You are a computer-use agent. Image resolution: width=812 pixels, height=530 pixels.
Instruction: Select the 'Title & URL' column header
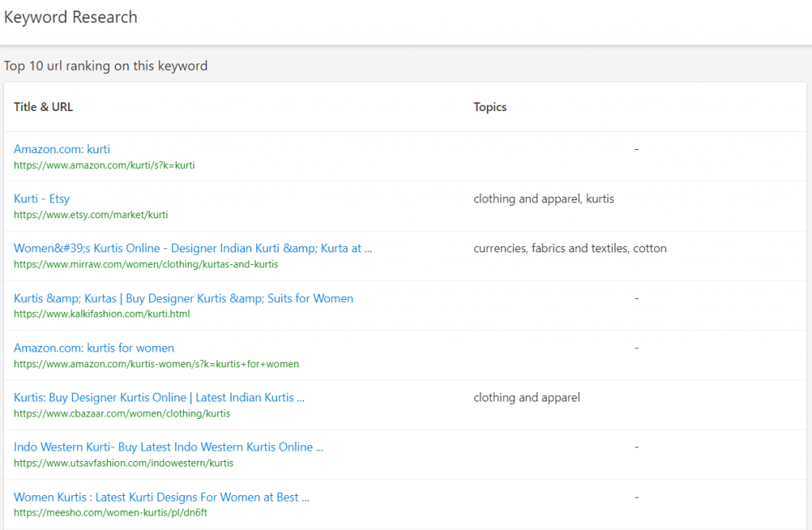[x=43, y=107]
